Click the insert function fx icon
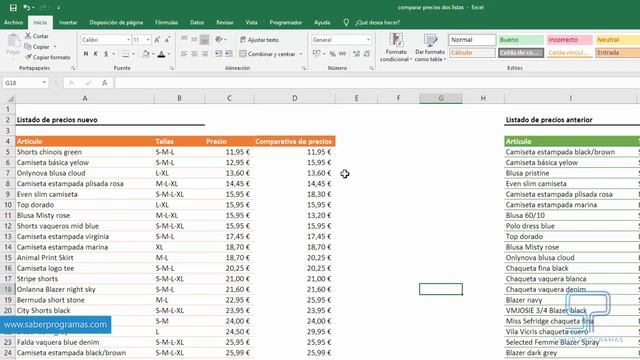The image size is (640, 360). (x=104, y=83)
